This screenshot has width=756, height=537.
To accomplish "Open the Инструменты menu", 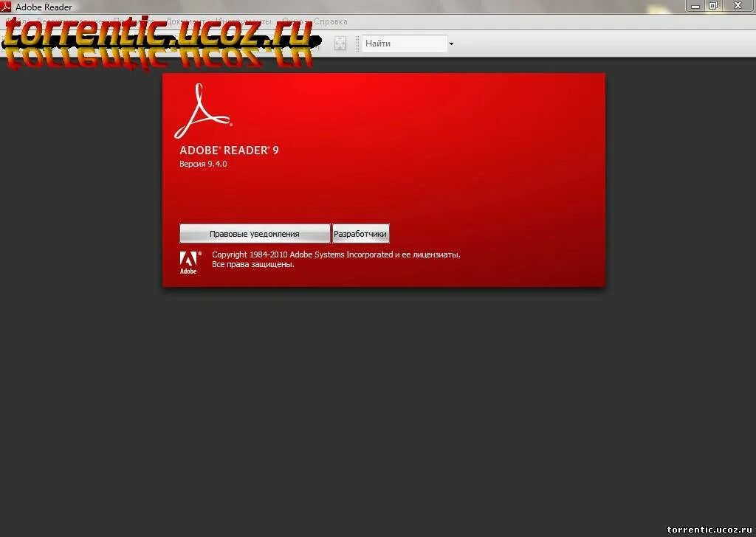I will coord(244,21).
